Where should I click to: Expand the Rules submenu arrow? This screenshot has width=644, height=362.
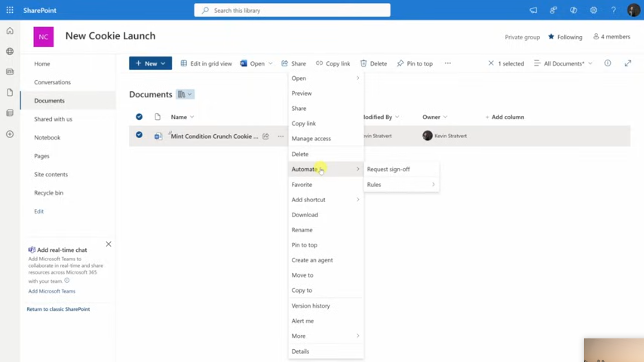point(433,184)
